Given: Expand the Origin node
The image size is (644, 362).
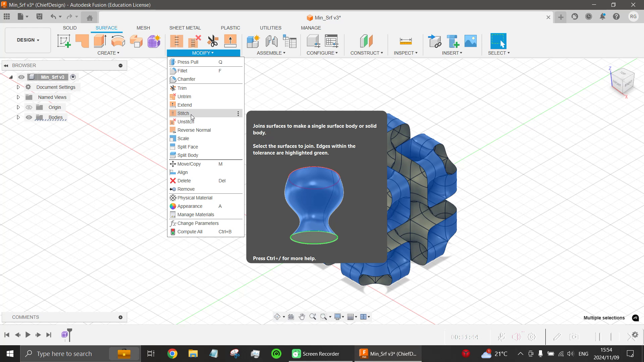Looking at the screenshot, I should tap(18, 107).
